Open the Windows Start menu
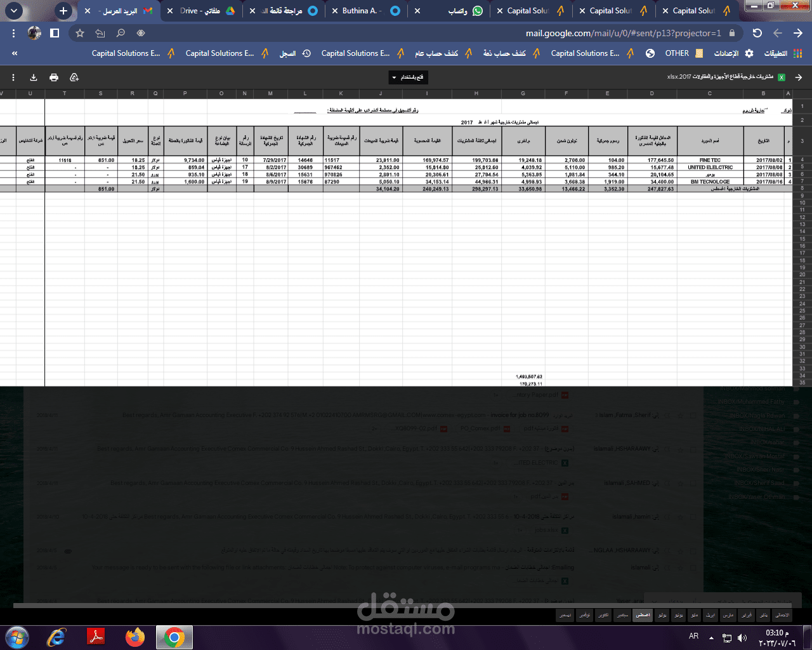Image resolution: width=812 pixels, height=650 pixels. [x=16, y=637]
